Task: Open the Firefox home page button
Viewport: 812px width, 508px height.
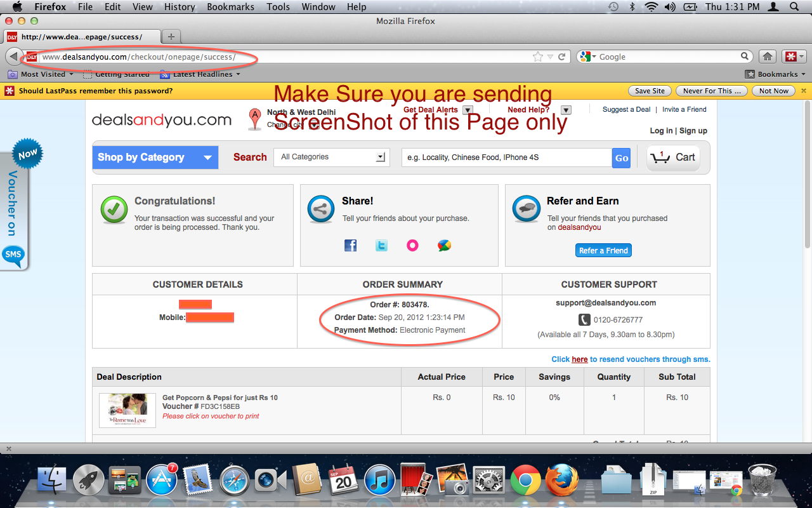Action: (768, 57)
